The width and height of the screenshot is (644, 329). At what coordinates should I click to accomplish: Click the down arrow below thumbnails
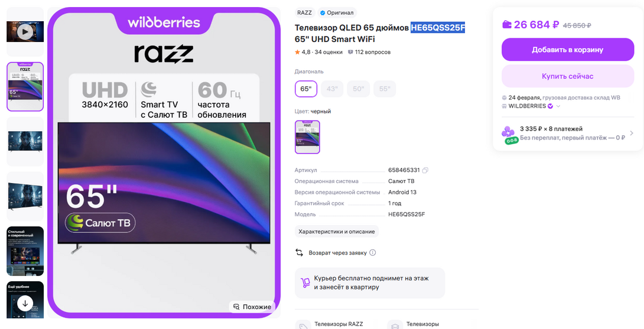pyautogui.click(x=25, y=304)
